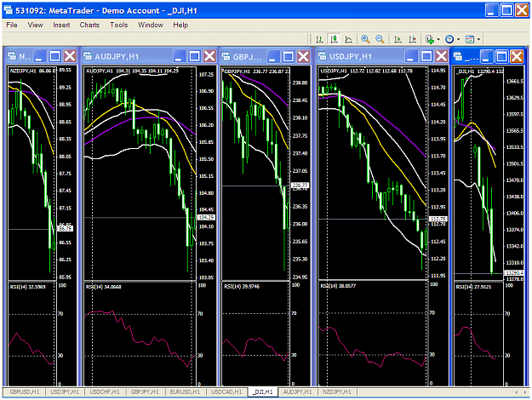Viewport: 532px width, 400px height.
Task: Click the Templates icon
Action: (470, 39)
